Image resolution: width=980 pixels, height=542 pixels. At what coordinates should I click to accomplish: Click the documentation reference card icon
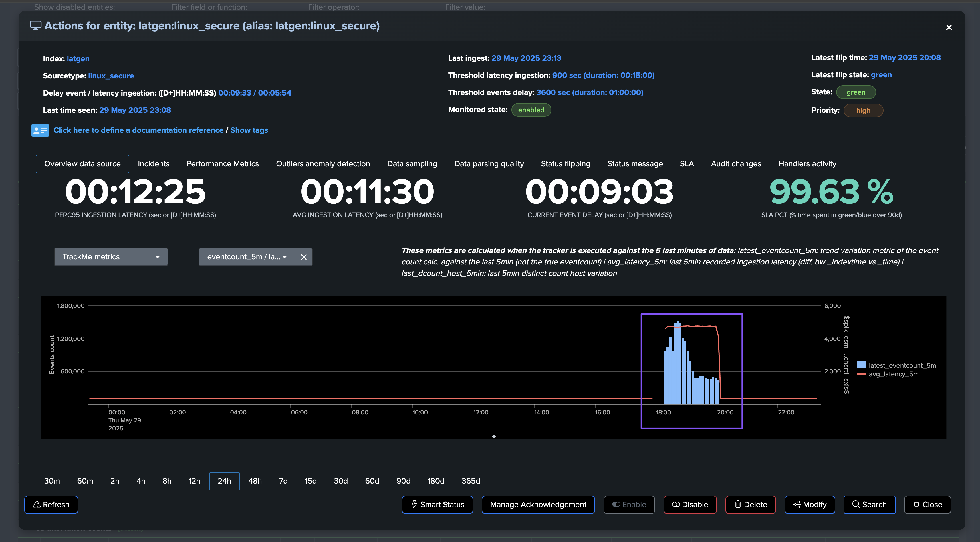click(x=40, y=130)
